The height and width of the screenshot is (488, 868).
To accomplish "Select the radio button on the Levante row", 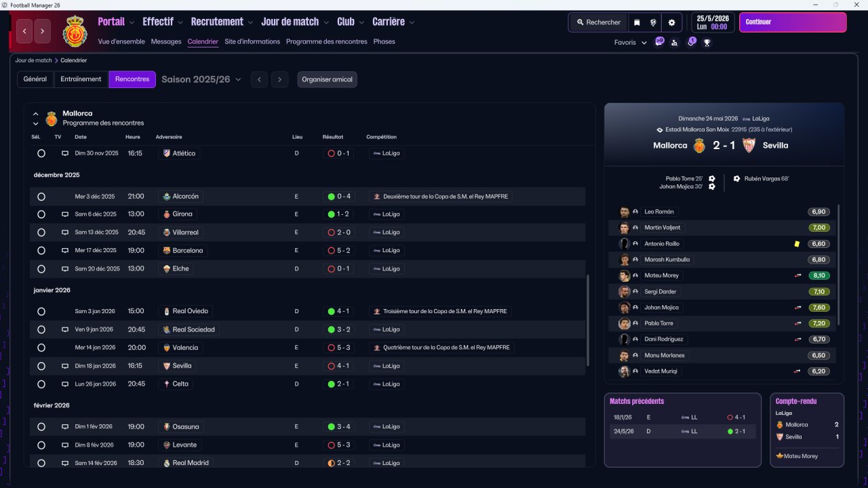I will (x=41, y=445).
